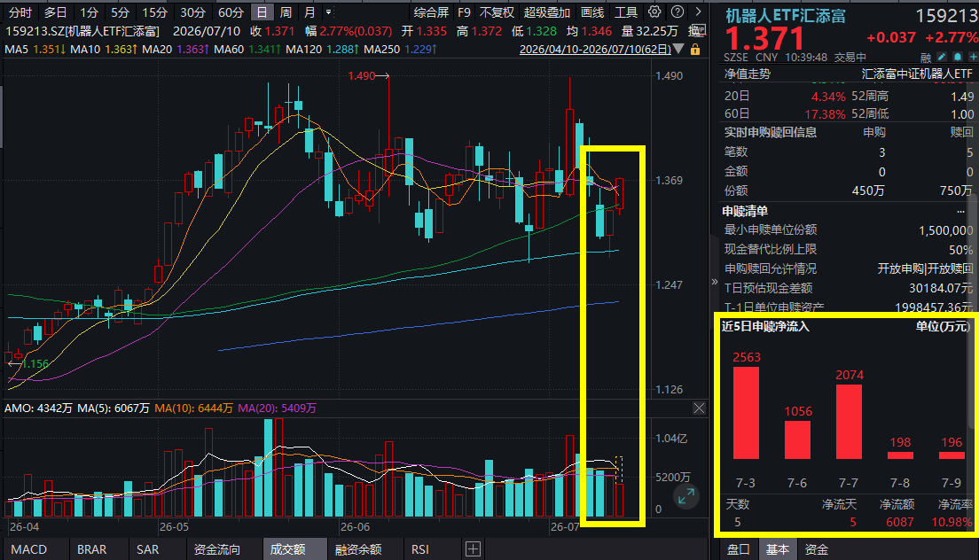
Task: Set a price alert with bell icon
Action: click(x=958, y=57)
